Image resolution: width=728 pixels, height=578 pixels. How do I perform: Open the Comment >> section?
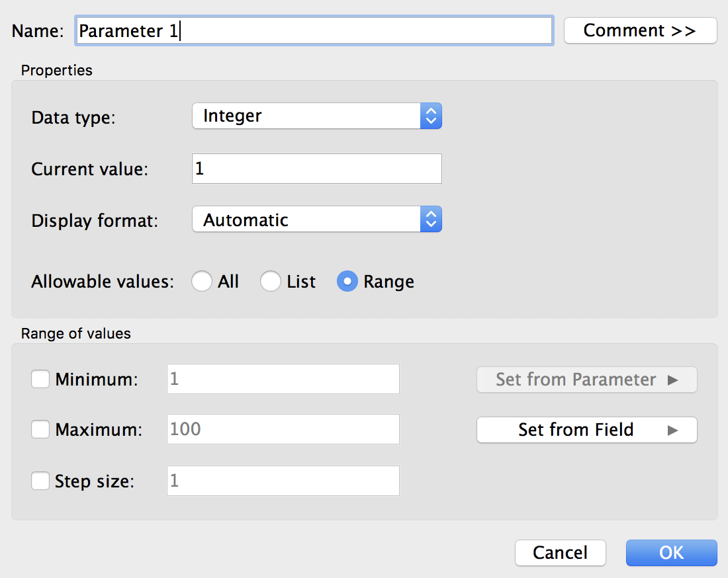pyautogui.click(x=640, y=30)
